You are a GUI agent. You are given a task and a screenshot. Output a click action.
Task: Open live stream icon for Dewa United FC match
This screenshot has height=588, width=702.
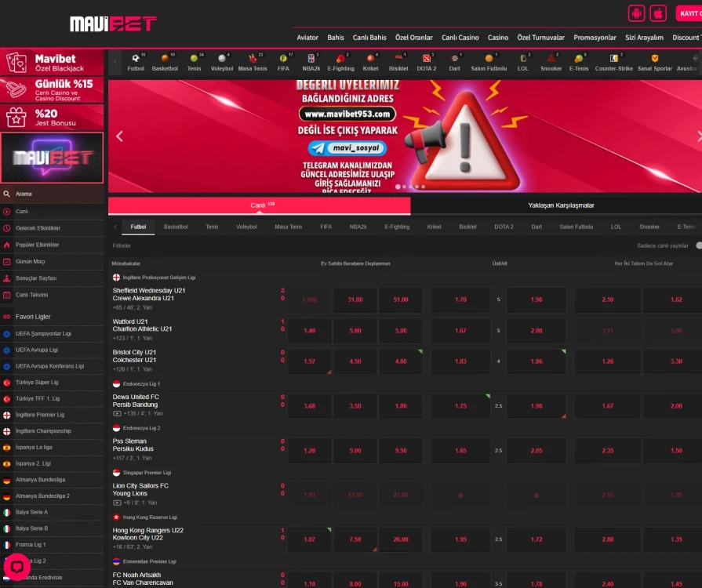(117, 413)
